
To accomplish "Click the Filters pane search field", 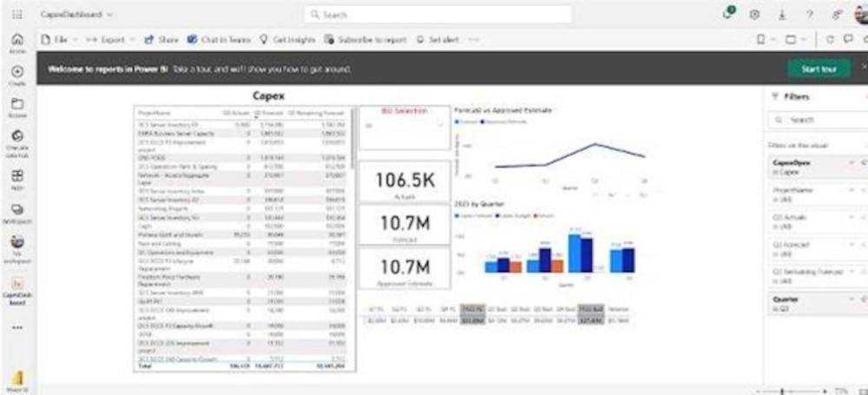I will pyautogui.click(x=818, y=120).
